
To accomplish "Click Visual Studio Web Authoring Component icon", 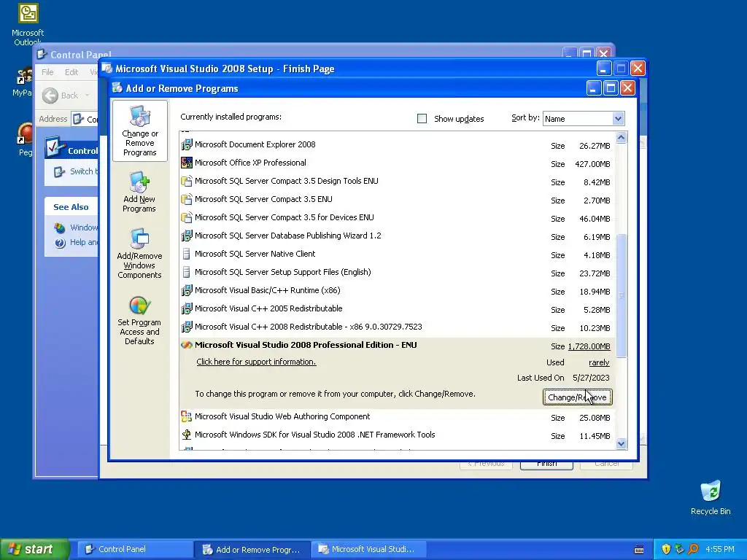I will tap(187, 416).
